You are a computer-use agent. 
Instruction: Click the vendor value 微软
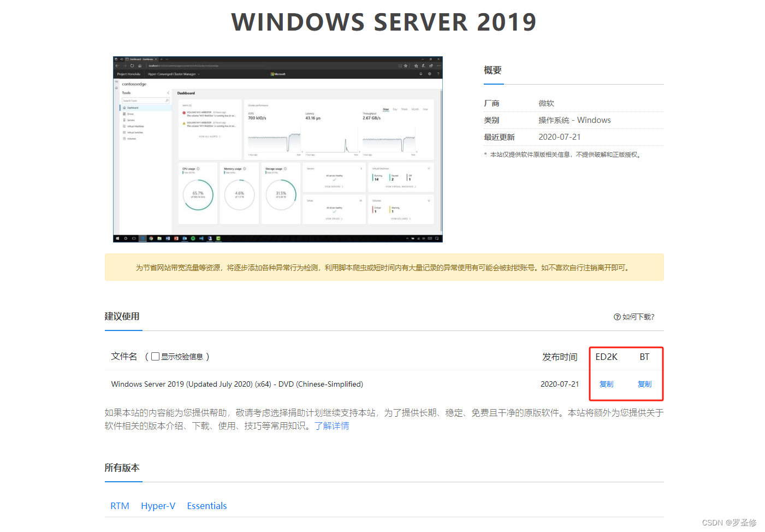coord(546,103)
